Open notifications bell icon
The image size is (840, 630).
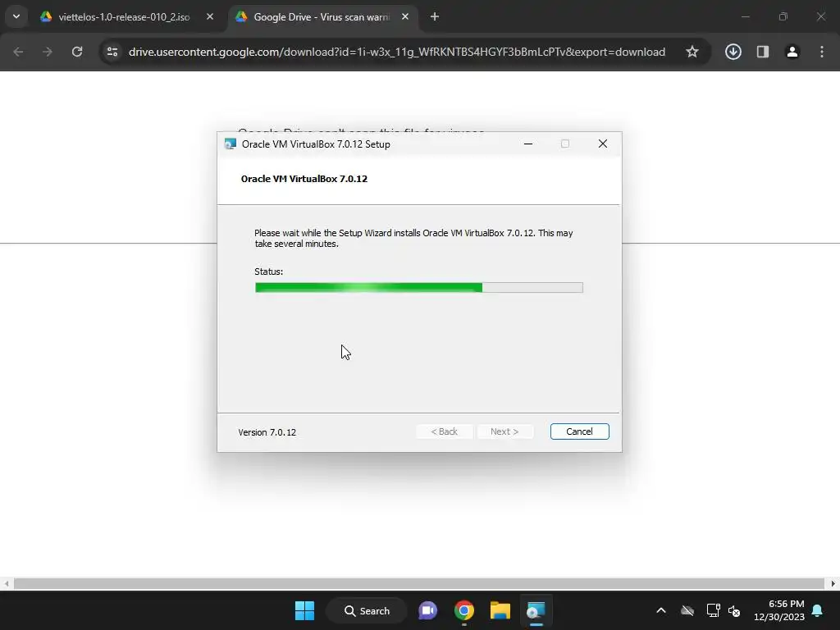(818, 610)
